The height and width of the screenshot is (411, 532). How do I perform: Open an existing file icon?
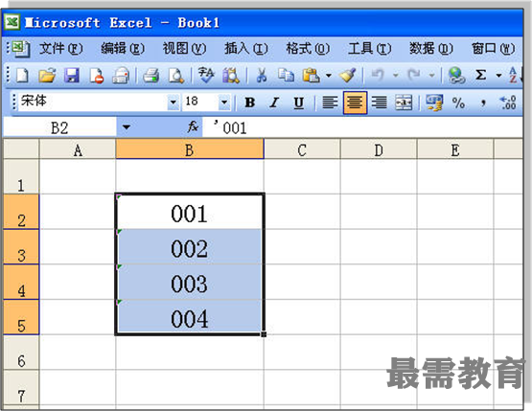[x=47, y=75]
